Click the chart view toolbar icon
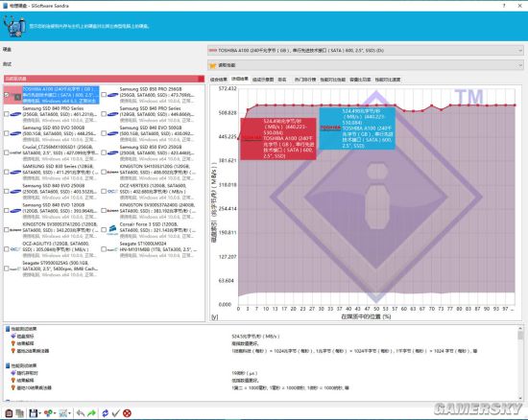The height and width of the screenshot is (420, 528). click(63, 413)
